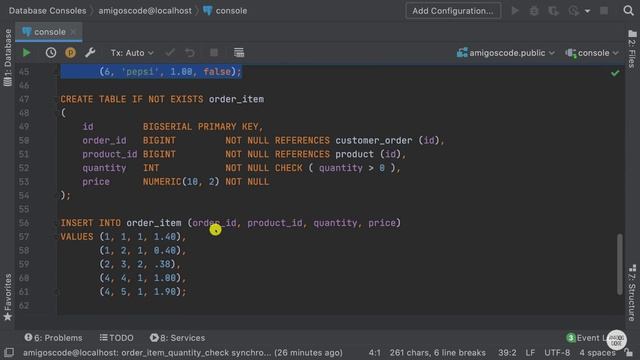Click the green inspection checkmark icon
The width and height of the screenshot is (640, 360).
click(615, 73)
